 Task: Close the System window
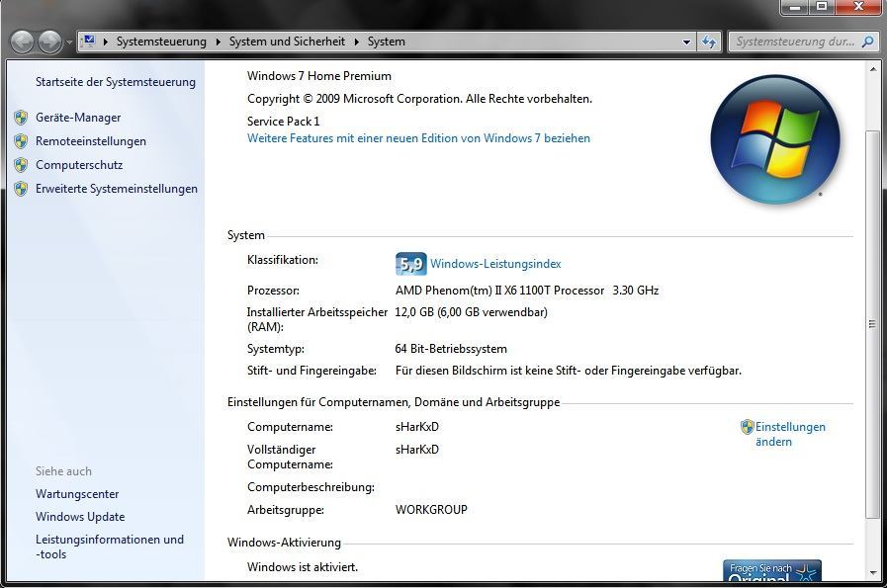click(857, 7)
